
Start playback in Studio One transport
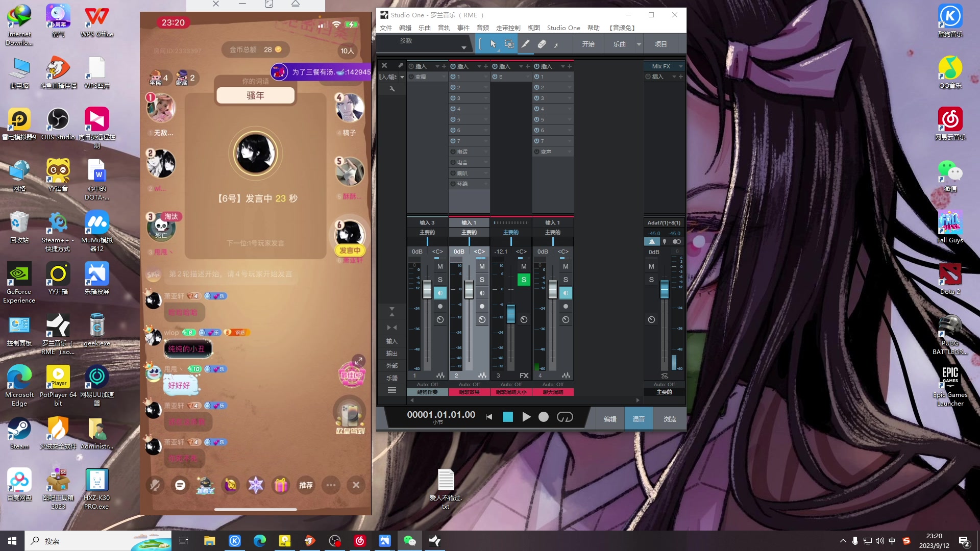click(x=526, y=417)
